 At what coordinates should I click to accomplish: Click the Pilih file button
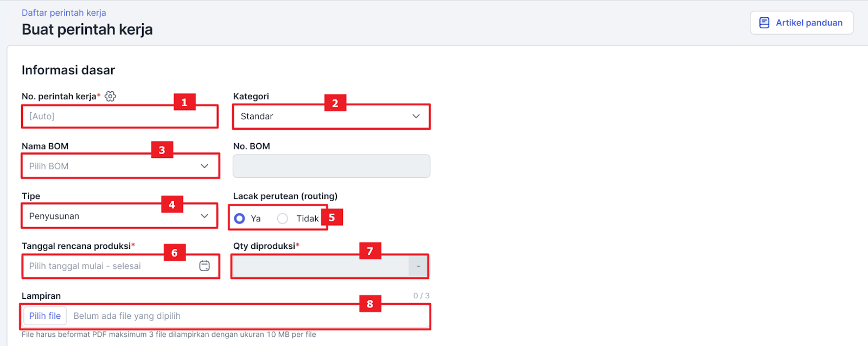pyautogui.click(x=45, y=316)
